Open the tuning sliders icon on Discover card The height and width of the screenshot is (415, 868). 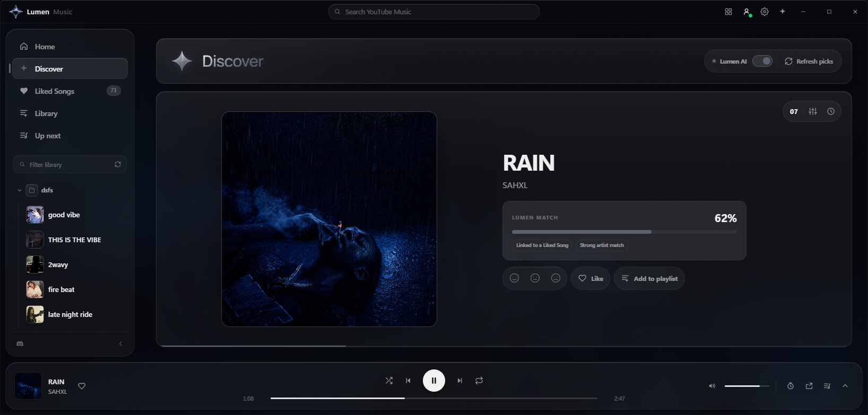click(813, 111)
